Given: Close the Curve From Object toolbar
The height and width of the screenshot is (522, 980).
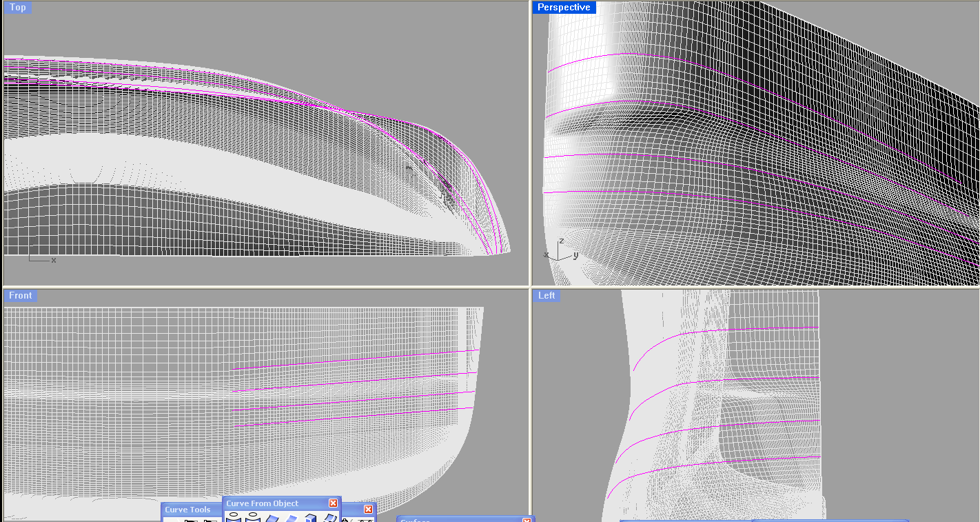Looking at the screenshot, I should (334, 503).
